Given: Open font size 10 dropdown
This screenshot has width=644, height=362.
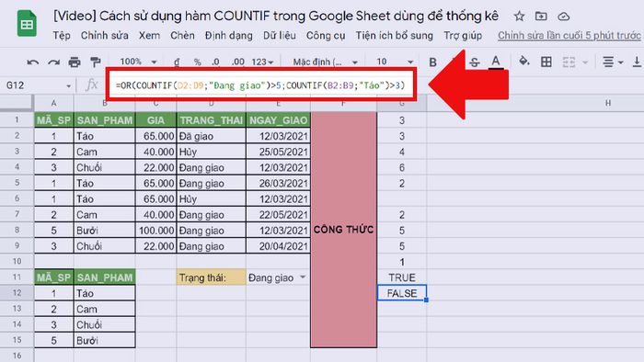Looking at the screenshot, I should (x=395, y=62).
